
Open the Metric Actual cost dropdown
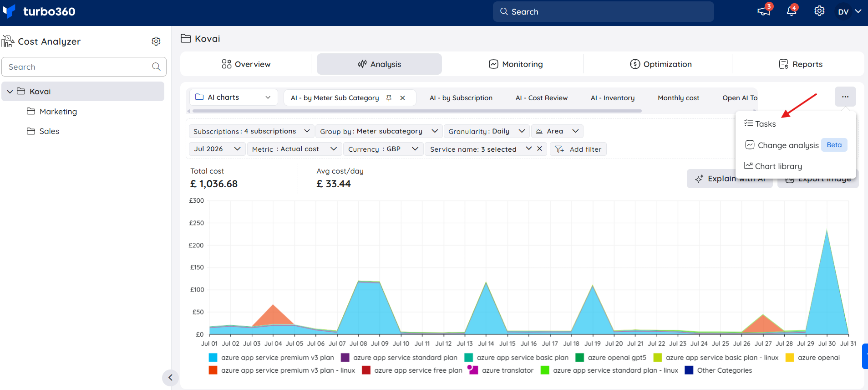pos(294,149)
